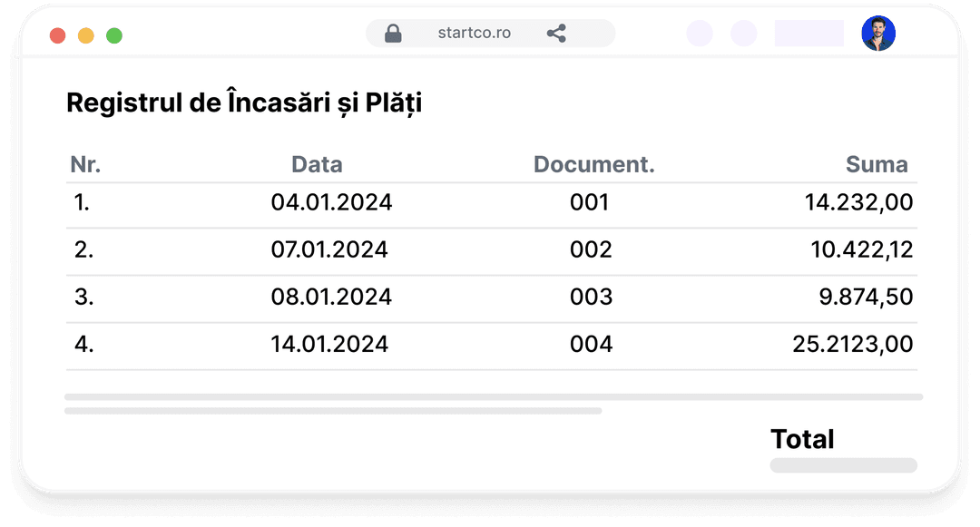Sort by the Data column header
This screenshot has height=527, width=980.
pyautogui.click(x=317, y=164)
